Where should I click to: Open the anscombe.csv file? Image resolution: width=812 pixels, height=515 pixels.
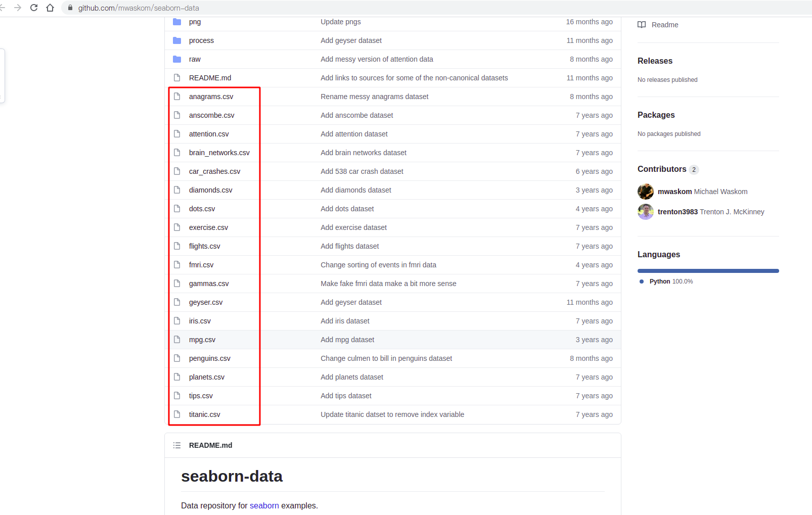[x=211, y=115]
